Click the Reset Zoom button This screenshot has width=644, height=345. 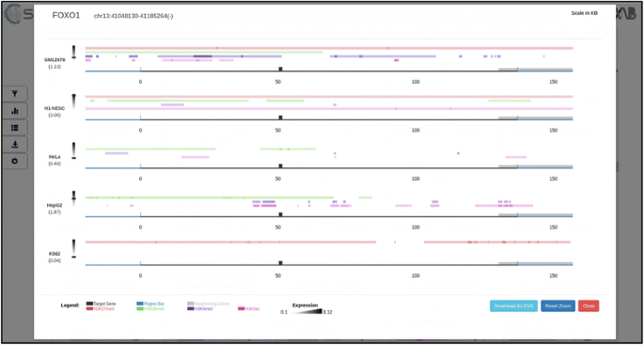[558, 306]
